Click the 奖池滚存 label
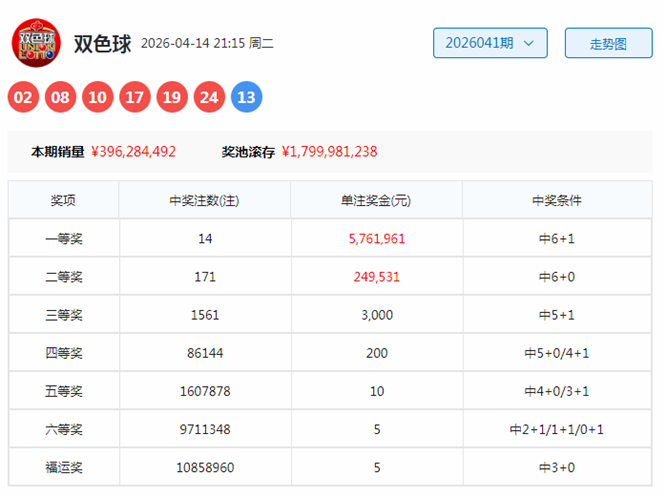The width and height of the screenshot is (664, 494). pos(248,152)
